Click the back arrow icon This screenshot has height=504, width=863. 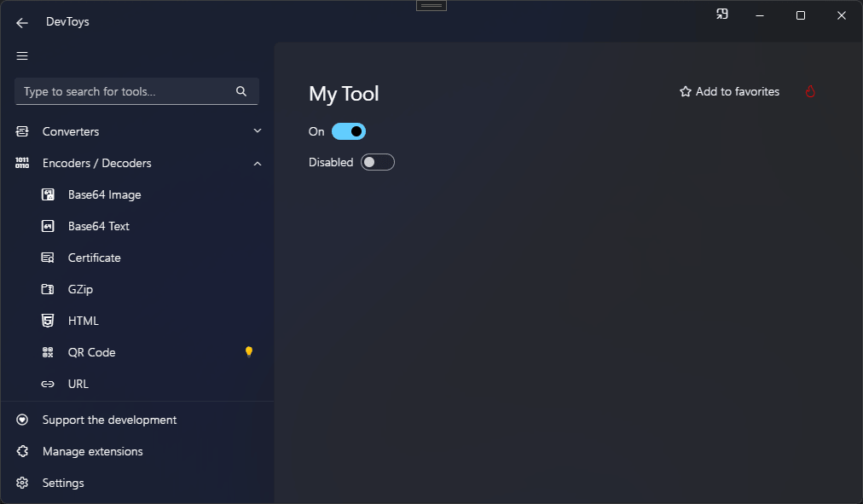click(x=22, y=23)
